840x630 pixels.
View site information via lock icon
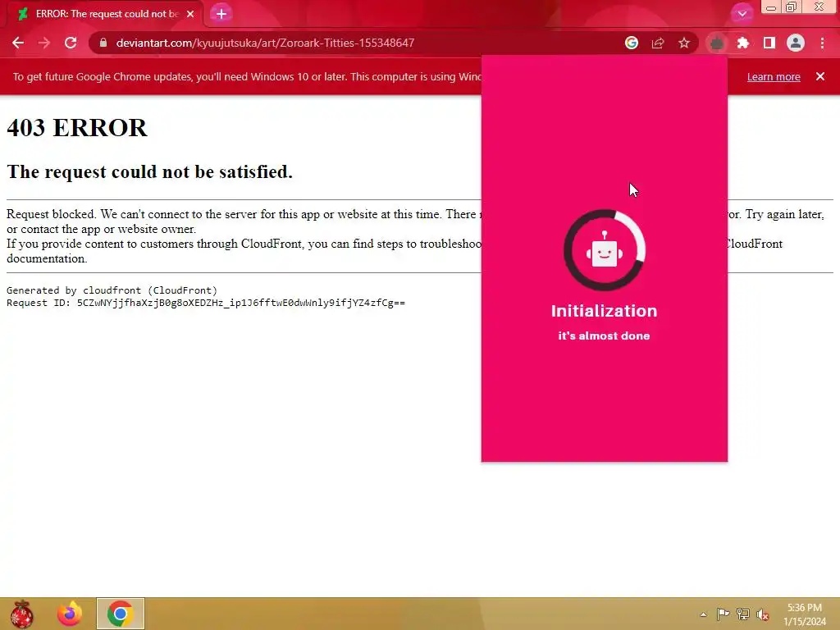tap(103, 43)
